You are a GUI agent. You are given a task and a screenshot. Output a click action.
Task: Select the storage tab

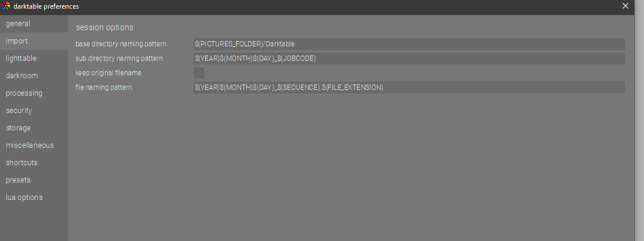click(x=19, y=128)
